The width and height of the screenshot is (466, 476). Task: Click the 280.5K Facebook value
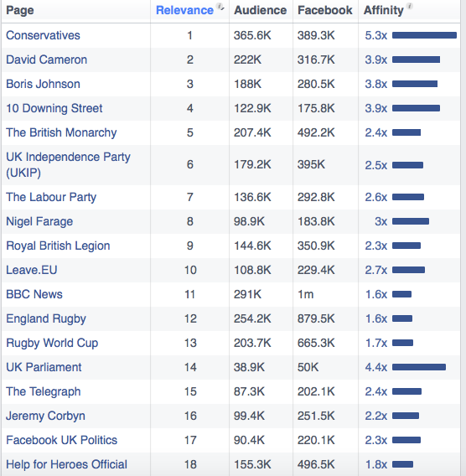[316, 84]
